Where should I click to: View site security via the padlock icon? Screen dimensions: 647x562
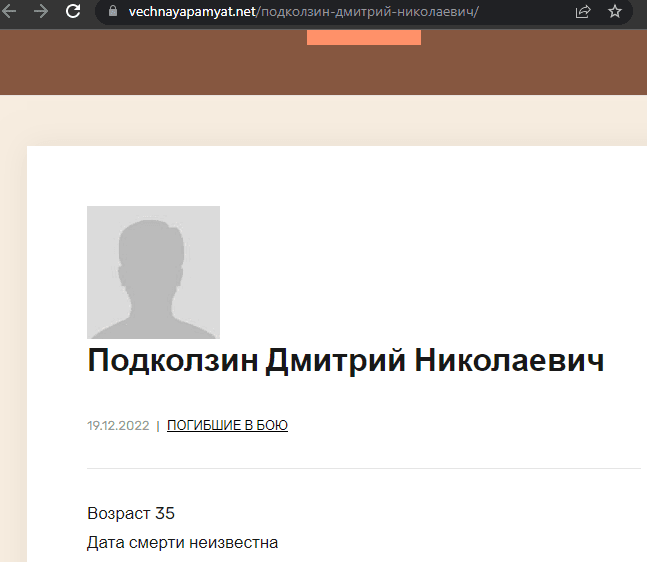click(113, 12)
